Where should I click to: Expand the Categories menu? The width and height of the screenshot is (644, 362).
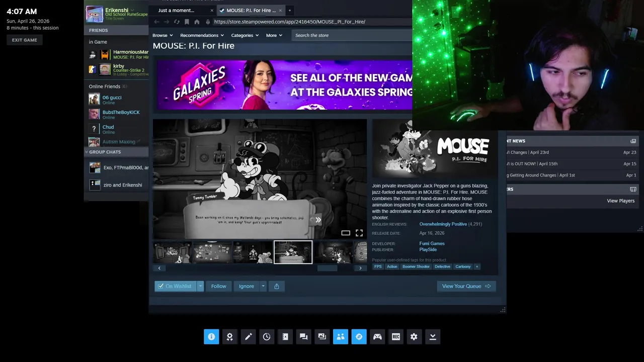(245, 35)
